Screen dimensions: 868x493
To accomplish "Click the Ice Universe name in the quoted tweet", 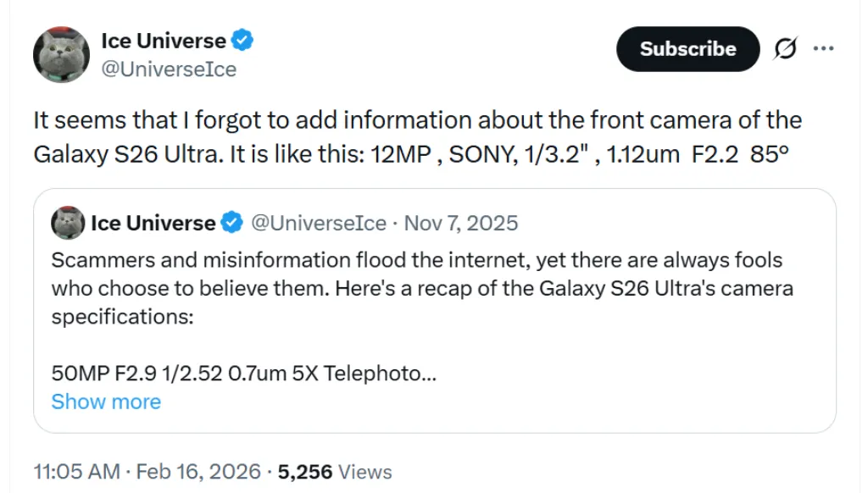I will tap(153, 223).
